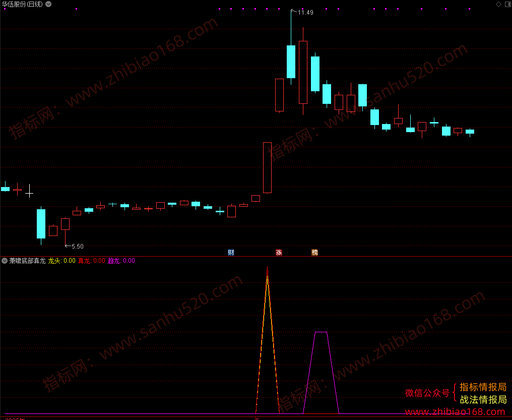Select the 趋龙: 0.00 indicator value
The height and width of the screenshot is (420, 512).
pos(121,261)
